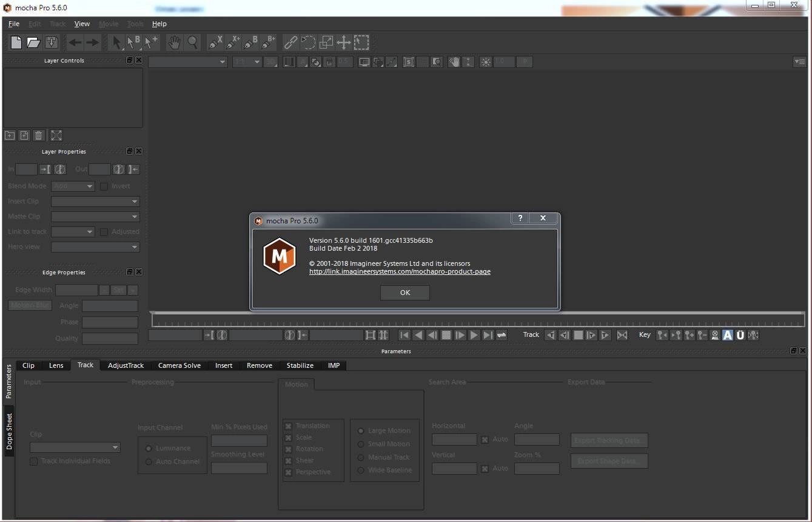The image size is (812, 522).
Task: Click the stop playback square button
Action: tap(446, 335)
